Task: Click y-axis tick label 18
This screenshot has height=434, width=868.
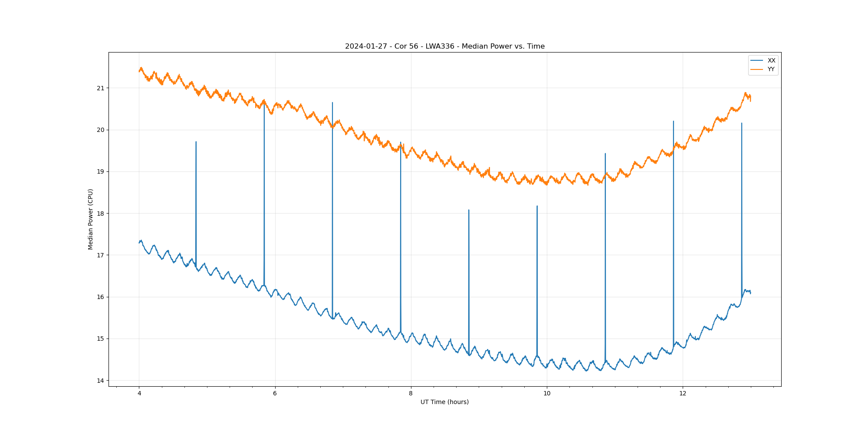Action: pyautogui.click(x=101, y=214)
